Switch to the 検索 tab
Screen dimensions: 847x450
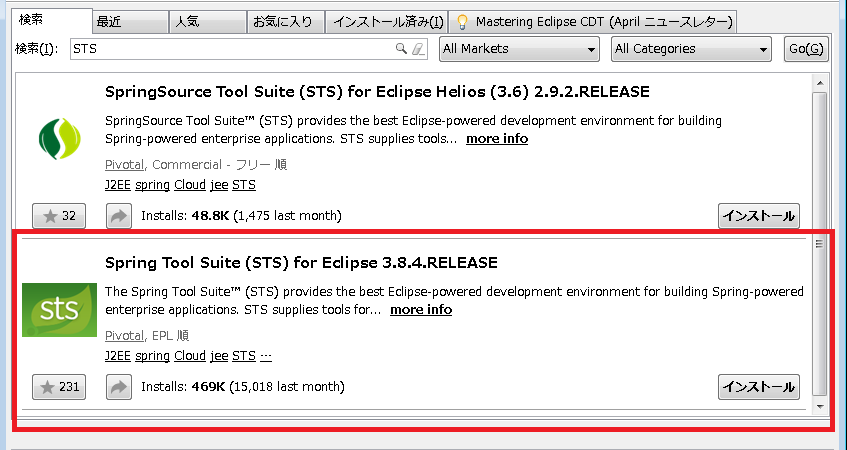(52, 21)
